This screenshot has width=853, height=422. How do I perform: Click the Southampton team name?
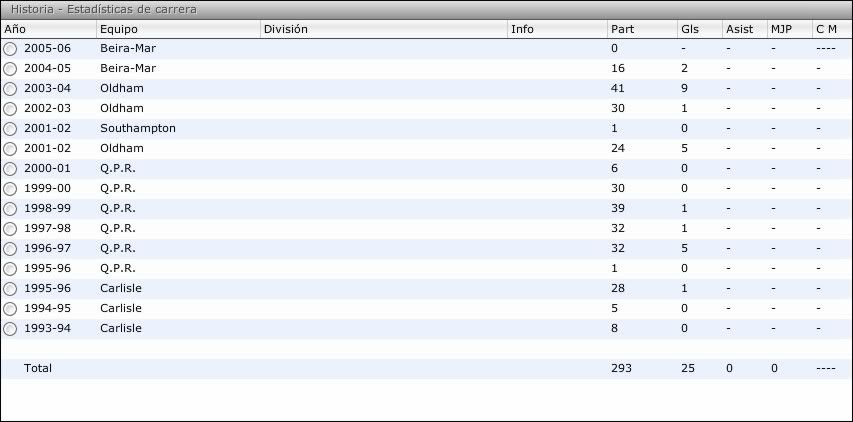tap(138, 129)
